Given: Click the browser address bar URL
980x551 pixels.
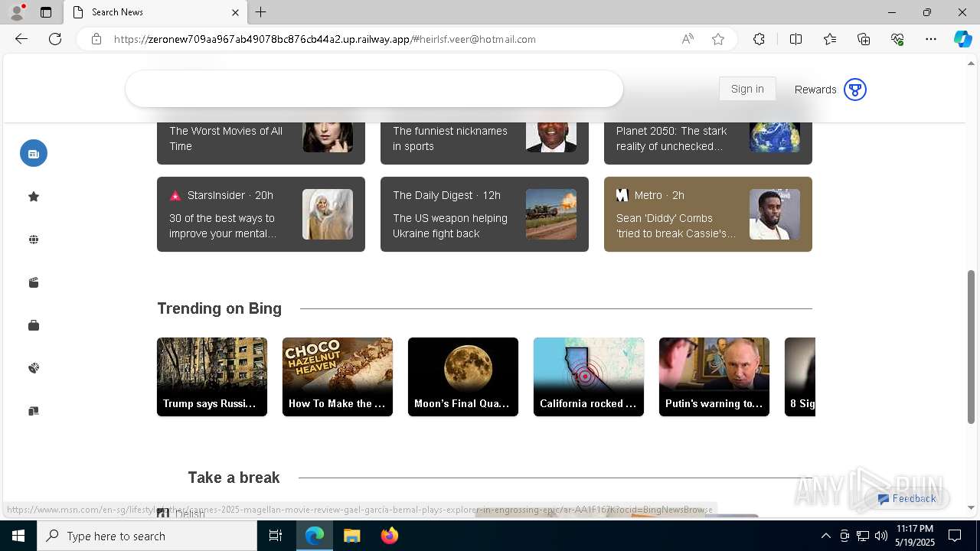Looking at the screenshot, I should coord(325,39).
